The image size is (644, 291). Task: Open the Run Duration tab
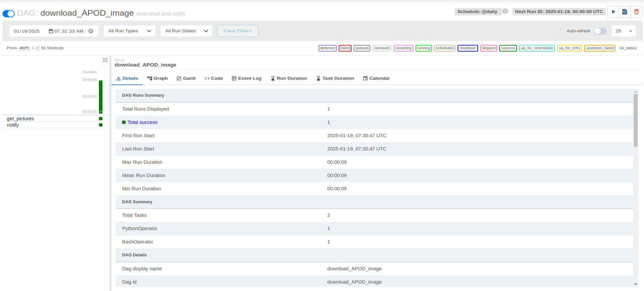tap(289, 79)
